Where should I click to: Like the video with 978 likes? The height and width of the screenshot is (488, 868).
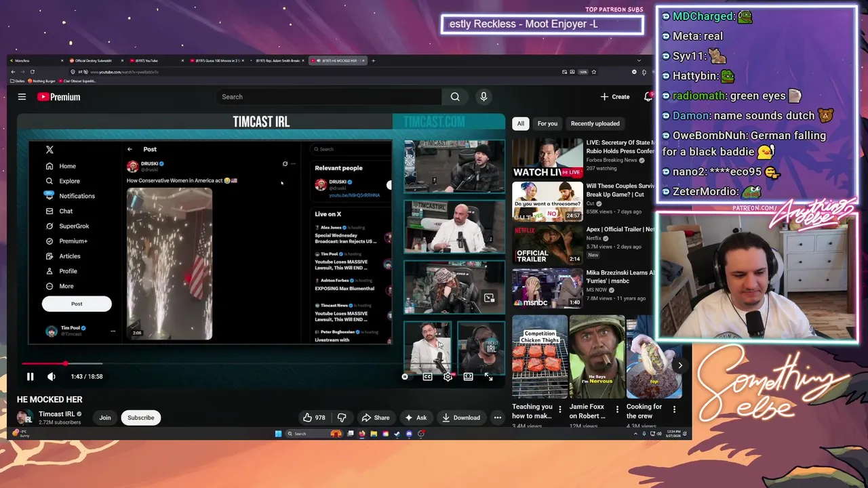click(314, 418)
